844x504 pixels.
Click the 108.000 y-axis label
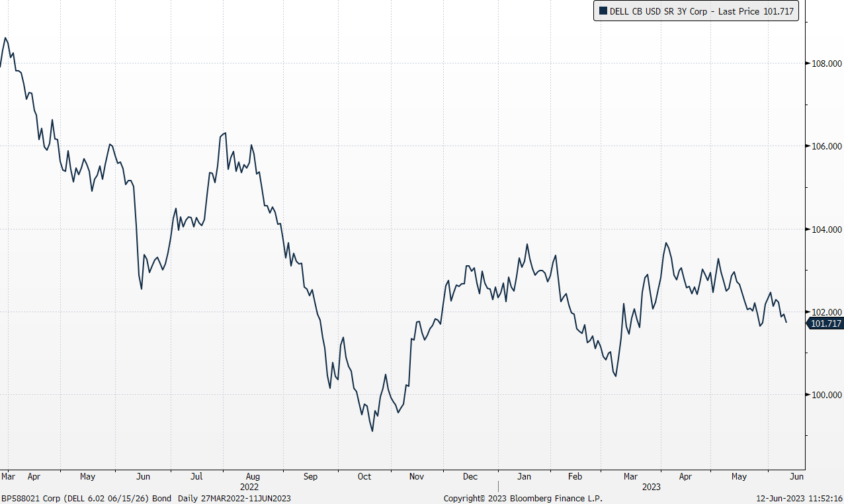coord(826,63)
